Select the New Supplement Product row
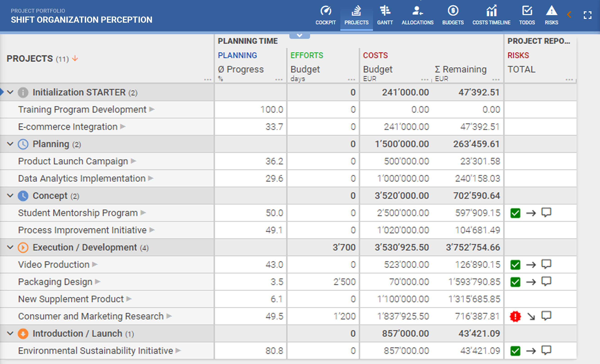Screen dimensions: 600x364 click(x=288, y=299)
